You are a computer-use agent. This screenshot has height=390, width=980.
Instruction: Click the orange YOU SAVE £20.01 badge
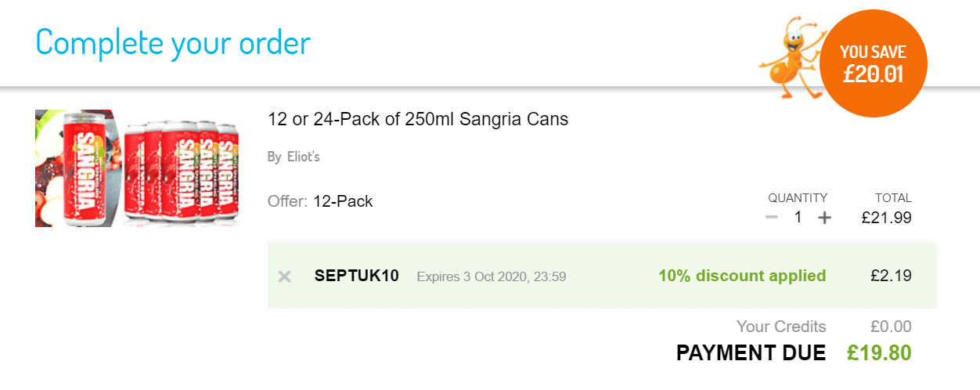(872, 64)
